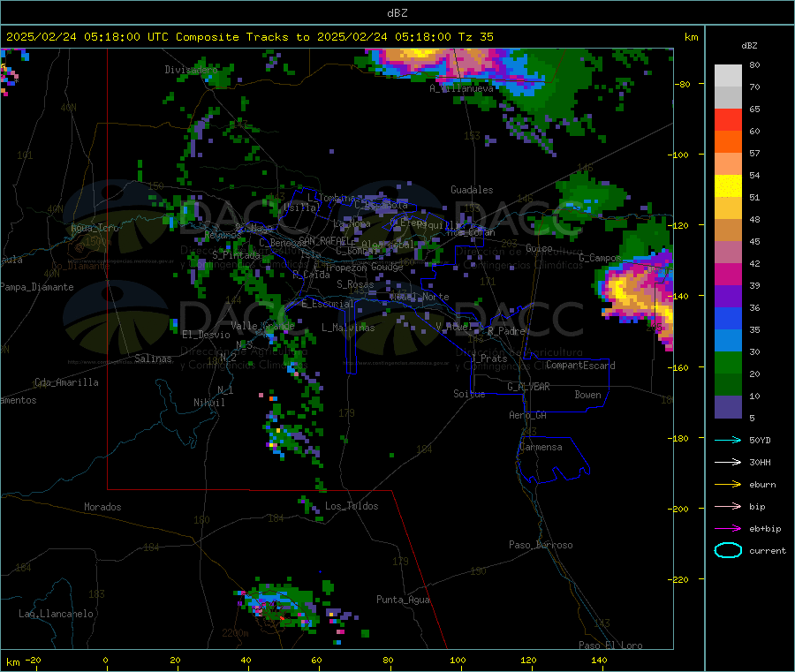Click the cyan 50YD arrow icon
This screenshot has height=672, width=795.
click(x=728, y=440)
